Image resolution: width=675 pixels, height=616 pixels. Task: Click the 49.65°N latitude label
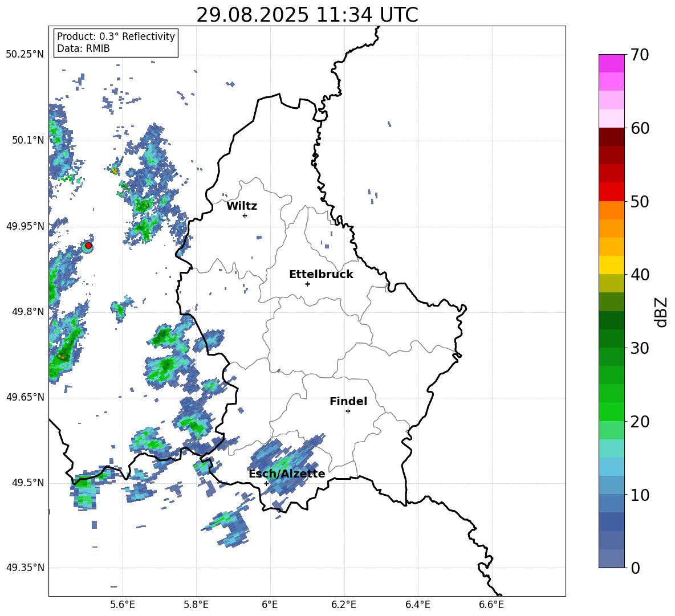[x=25, y=397]
